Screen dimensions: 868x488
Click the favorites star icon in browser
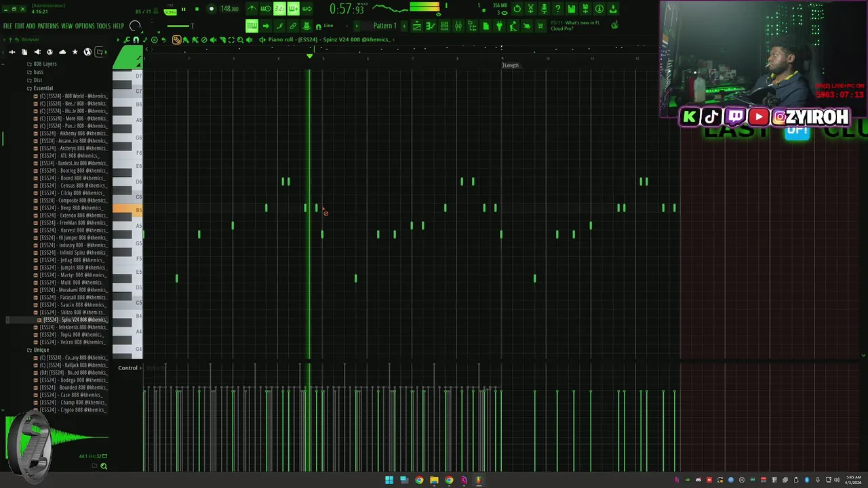tap(75, 52)
